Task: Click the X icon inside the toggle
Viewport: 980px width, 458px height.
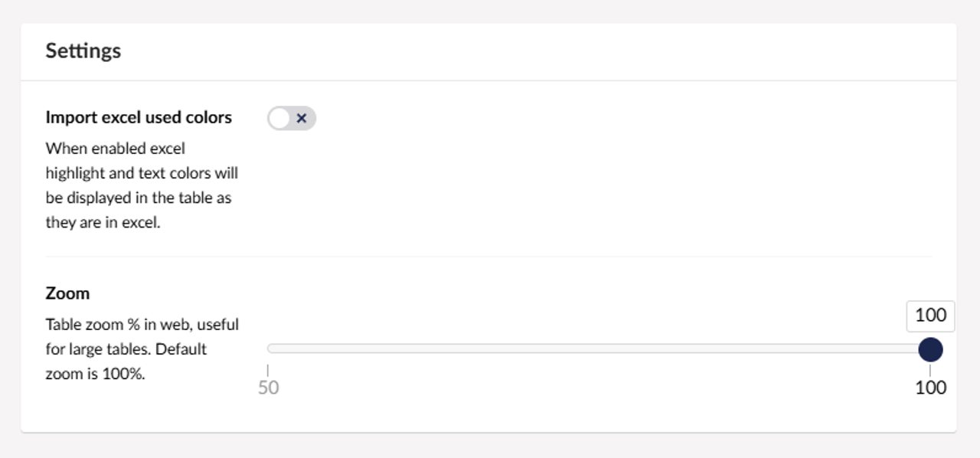Action: coord(302,118)
